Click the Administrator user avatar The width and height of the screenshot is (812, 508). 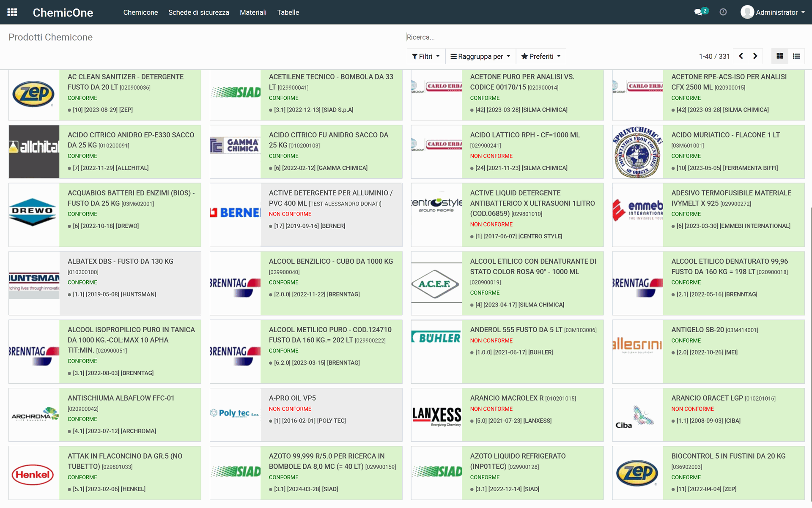747,12
